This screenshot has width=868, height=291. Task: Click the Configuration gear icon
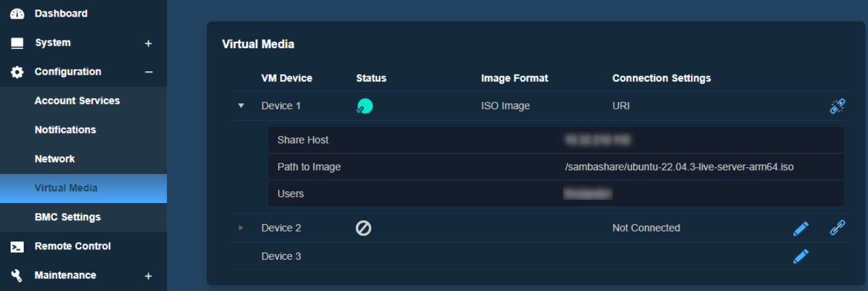[x=17, y=72]
